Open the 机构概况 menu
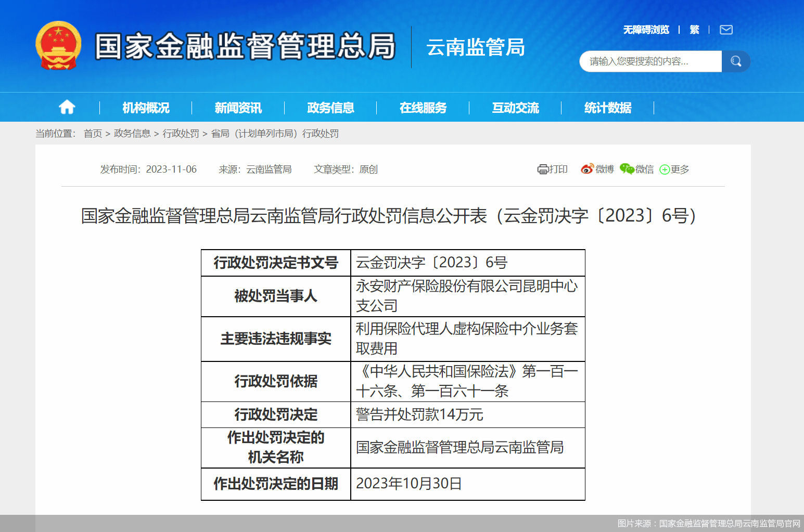Screen dimensions: 804x532 click(146, 108)
